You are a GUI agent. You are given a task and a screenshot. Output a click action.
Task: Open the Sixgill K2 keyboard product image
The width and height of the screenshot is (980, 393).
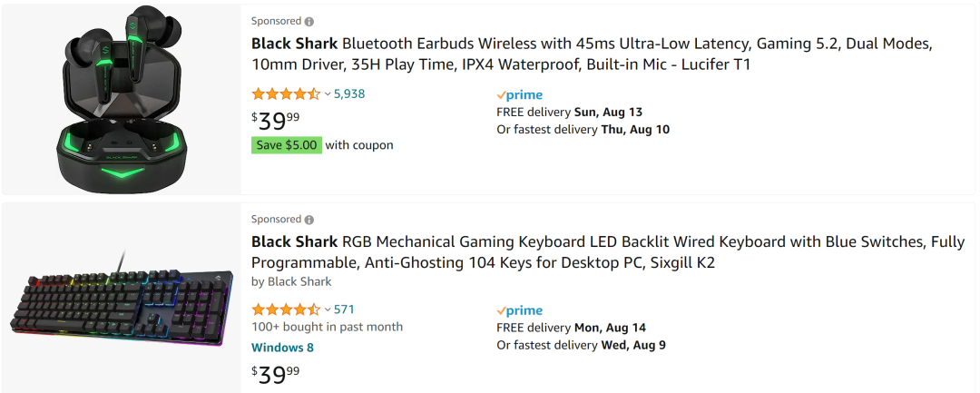point(122,298)
